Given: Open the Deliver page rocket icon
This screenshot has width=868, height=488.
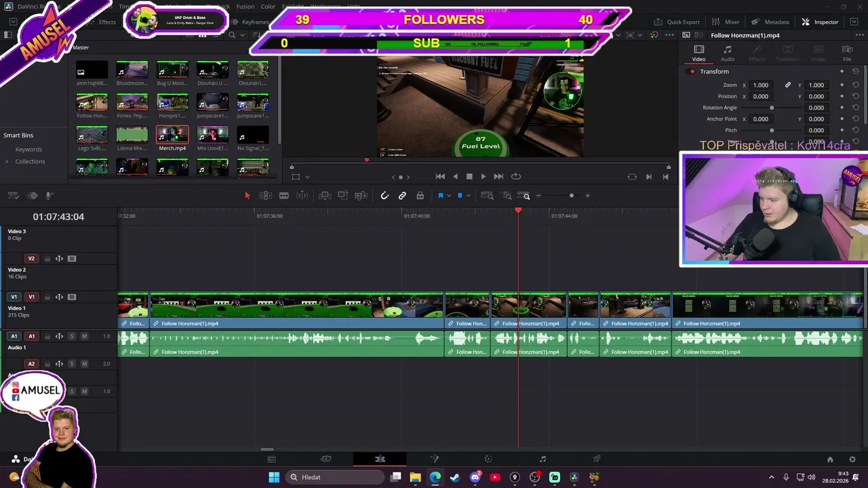Looking at the screenshot, I should 597,459.
